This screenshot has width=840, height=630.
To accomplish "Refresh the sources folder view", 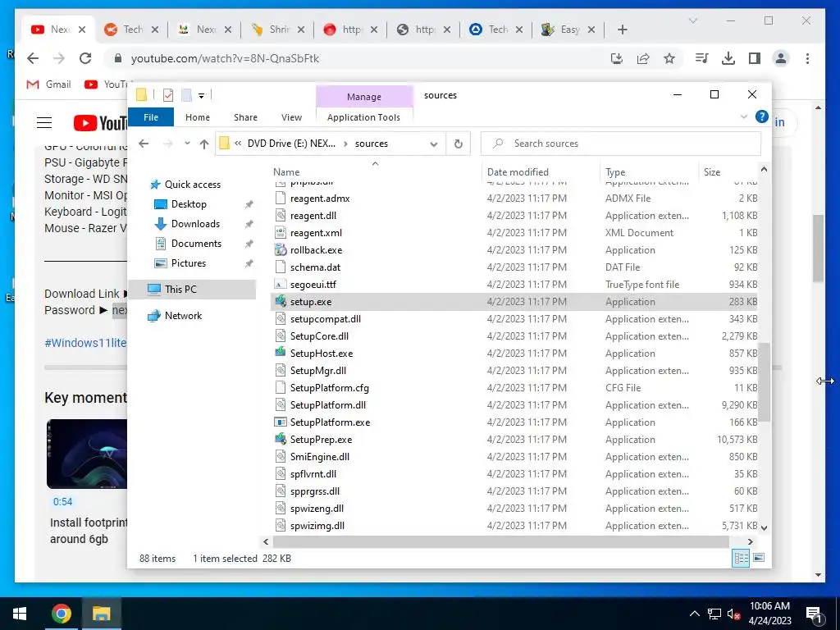I will pos(458,144).
